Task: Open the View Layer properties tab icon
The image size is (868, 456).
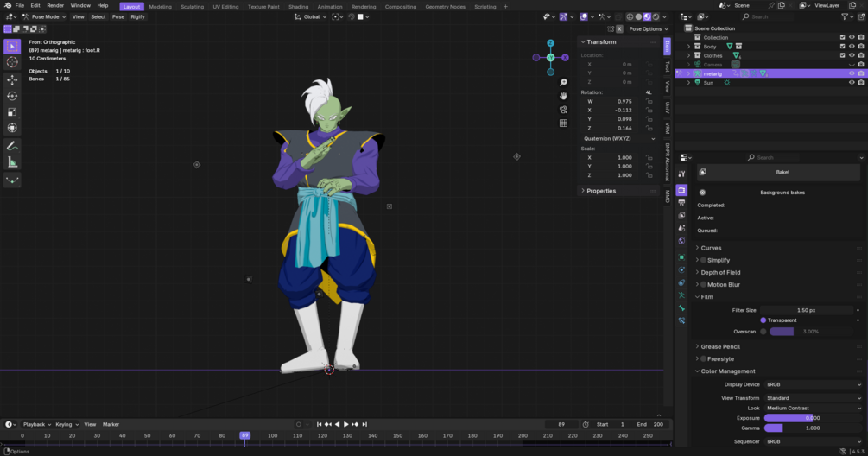Action: click(x=681, y=215)
